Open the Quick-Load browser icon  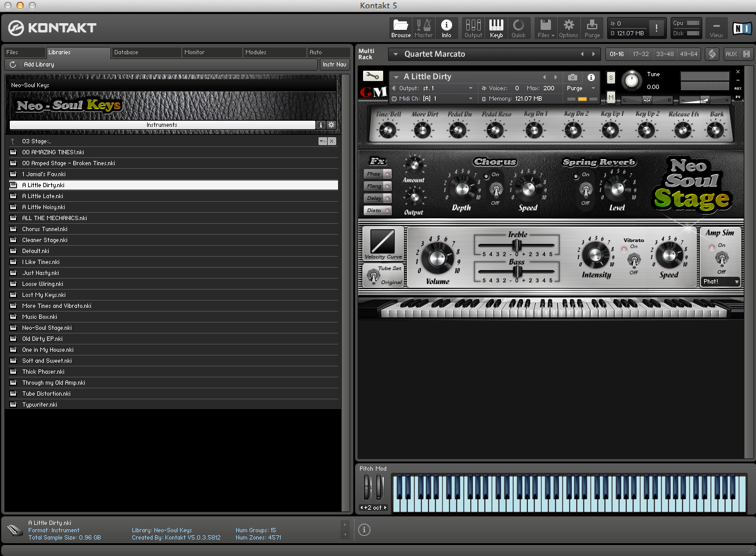tap(519, 28)
